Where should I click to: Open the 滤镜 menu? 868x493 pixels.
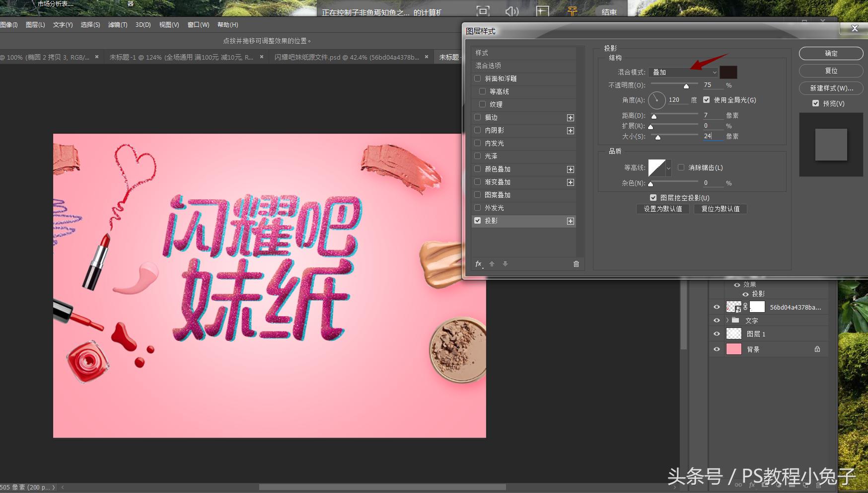click(x=118, y=24)
